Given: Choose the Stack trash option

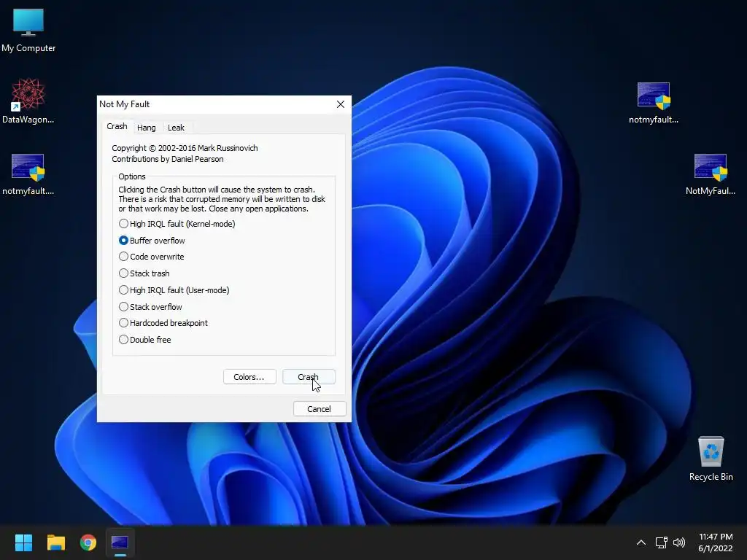Looking at the screenshot, I should click(x=144, y=273).
